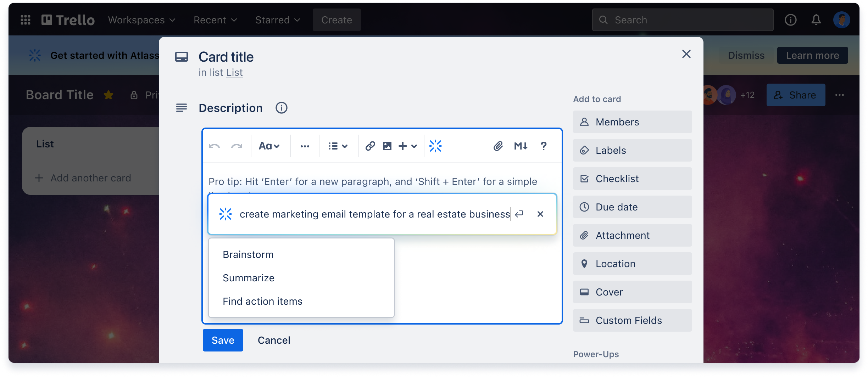Redo the last edit in the editor
The height and width of the screenshot is (377, 868).
tap(235, 146)
